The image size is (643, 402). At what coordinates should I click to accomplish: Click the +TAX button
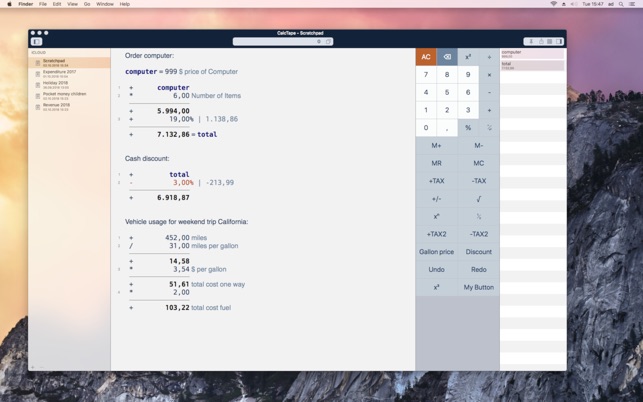(436, 181)
